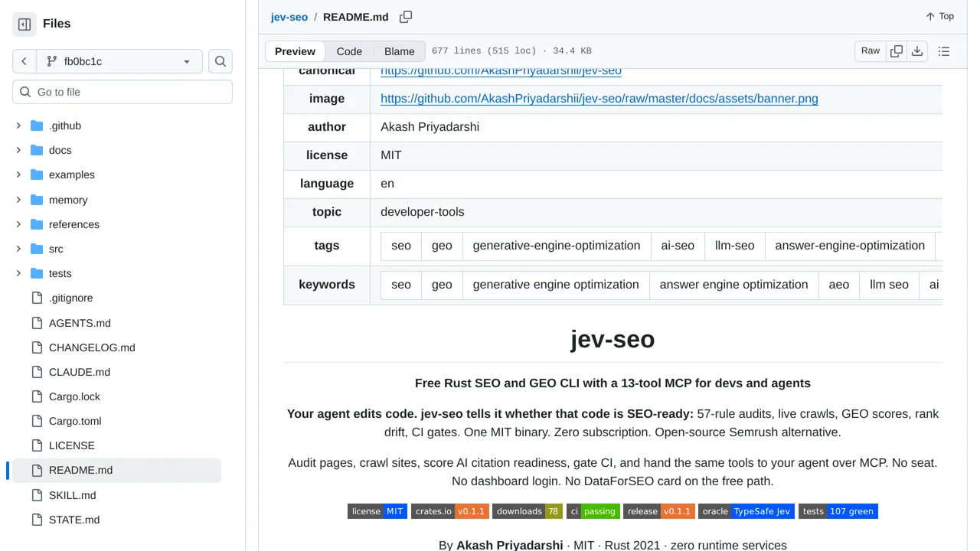
Task: Open the src folder
Action: [56, 249]
